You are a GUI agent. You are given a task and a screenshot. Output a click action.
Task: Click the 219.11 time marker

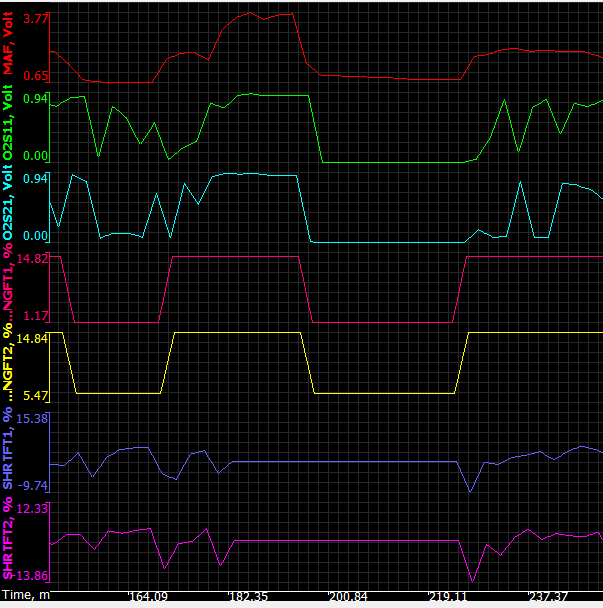448,596
